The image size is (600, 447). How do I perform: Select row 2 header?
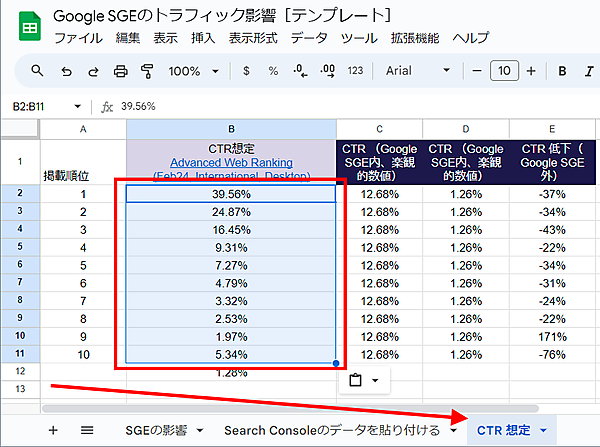click(20, 193)
